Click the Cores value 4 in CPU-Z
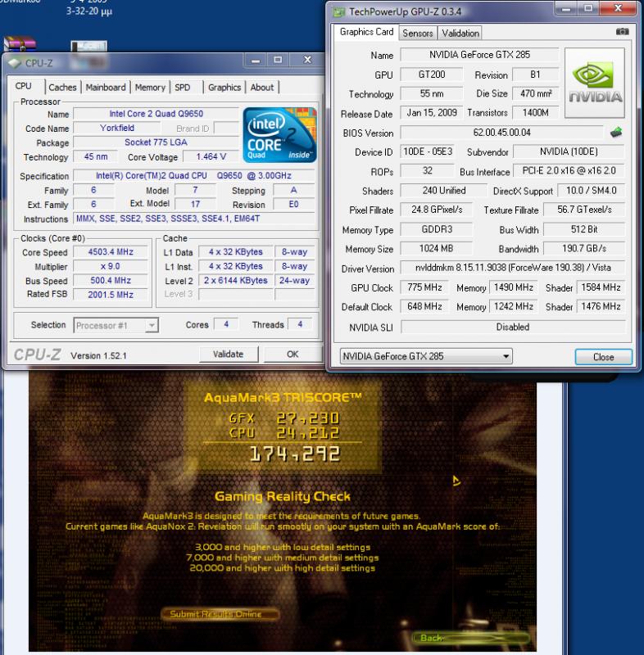 225,324
